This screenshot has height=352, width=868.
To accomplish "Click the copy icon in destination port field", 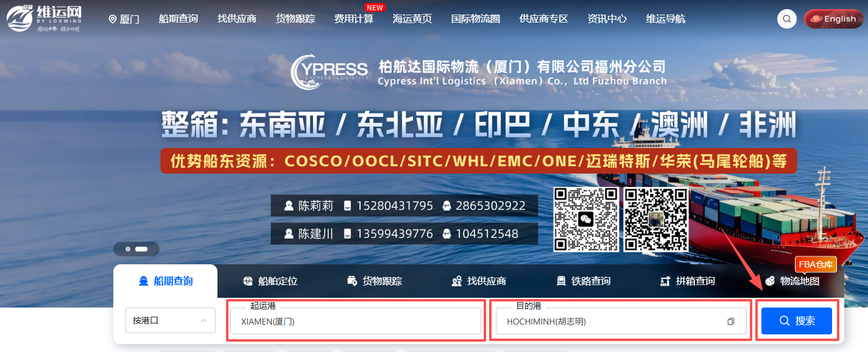I will [731, 322].
